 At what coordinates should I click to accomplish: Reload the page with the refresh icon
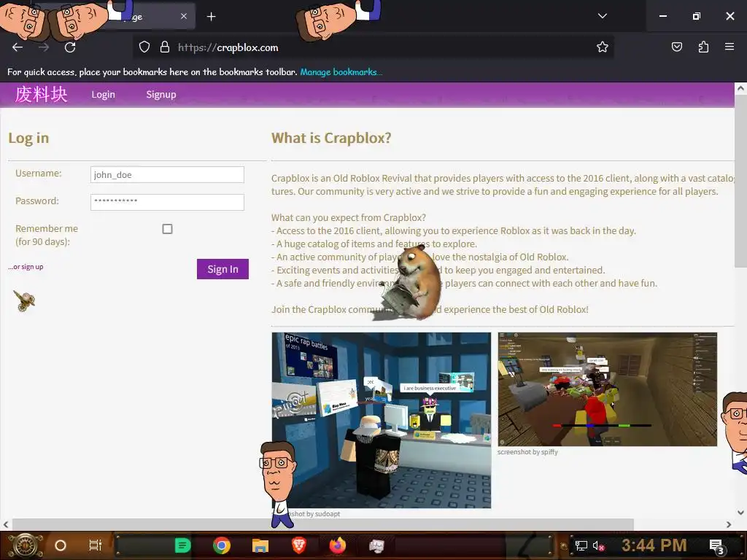[70, 47]
